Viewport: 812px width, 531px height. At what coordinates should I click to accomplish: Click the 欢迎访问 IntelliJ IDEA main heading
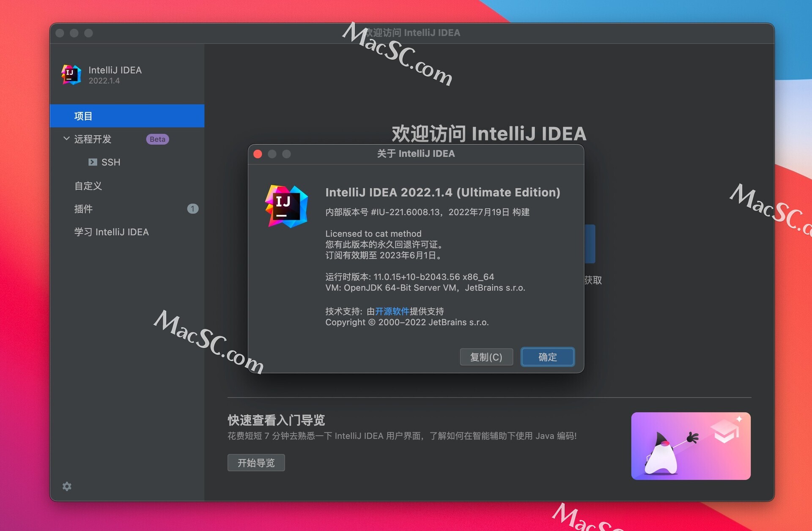pyautogui.click(x=489, y=134)
